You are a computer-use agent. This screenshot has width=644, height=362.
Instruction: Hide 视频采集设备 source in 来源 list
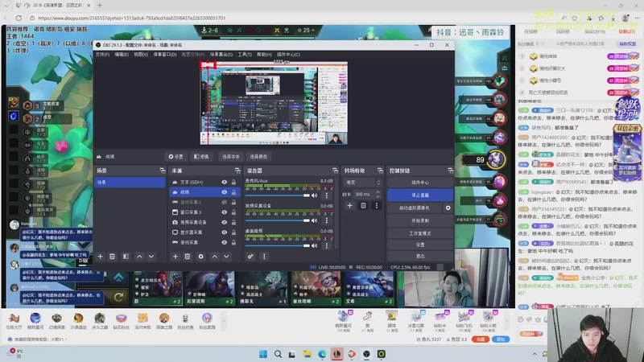(x=225, y=222)
